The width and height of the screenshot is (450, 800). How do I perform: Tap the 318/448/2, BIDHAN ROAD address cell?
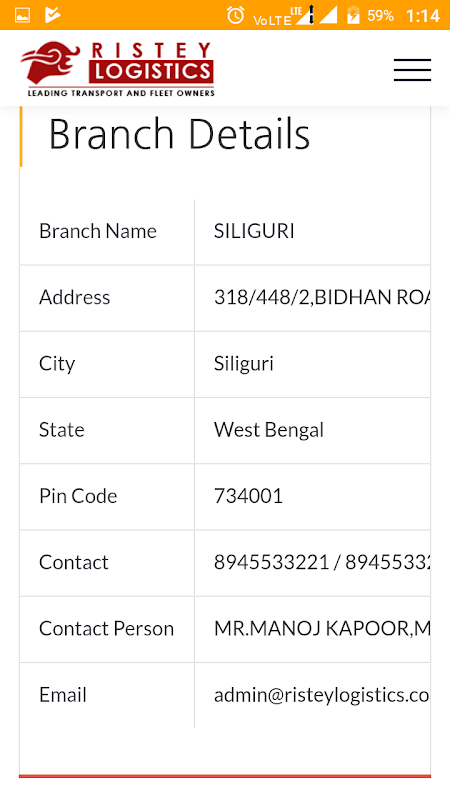(x=312, y=297)
